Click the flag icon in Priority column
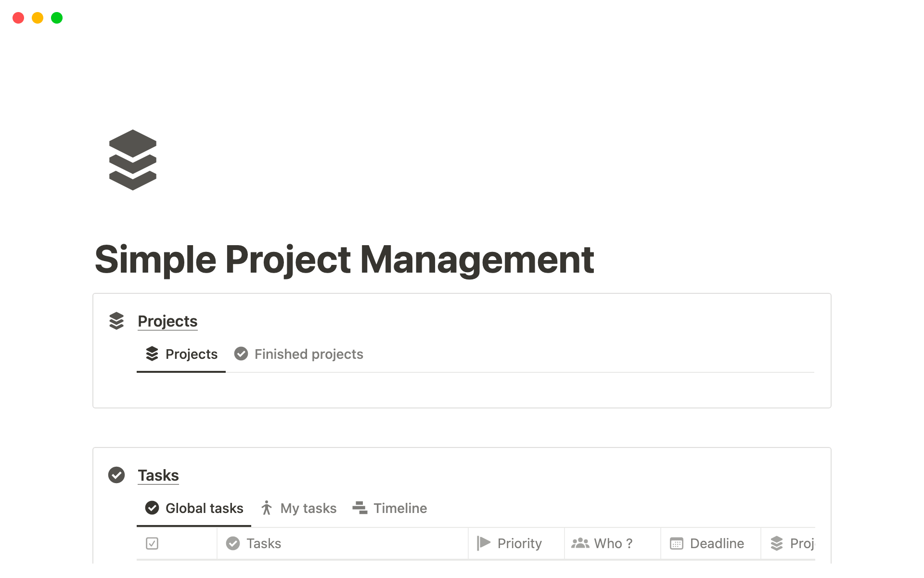Image resolution: width=924 pixels, height=578 pixels. coord(484,543)
